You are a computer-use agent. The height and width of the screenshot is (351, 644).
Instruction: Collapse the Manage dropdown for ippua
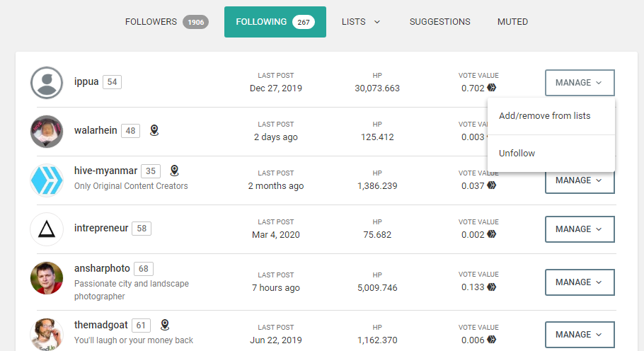click(x=580, y=83)
